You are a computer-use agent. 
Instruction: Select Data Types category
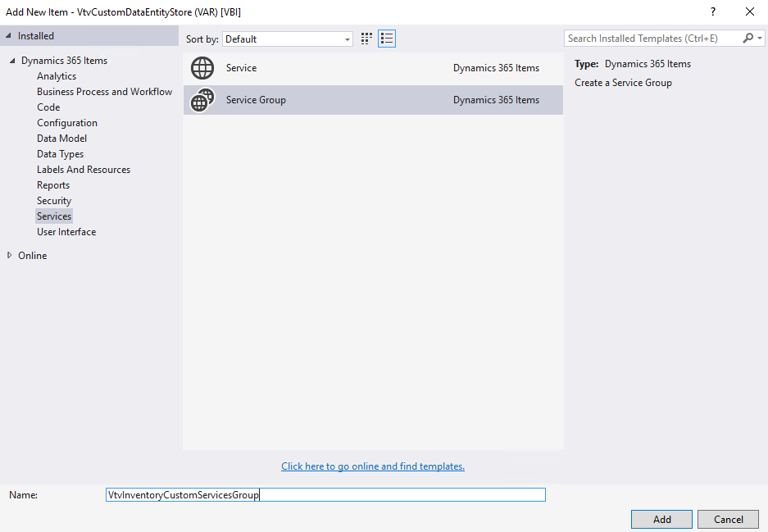61,154
